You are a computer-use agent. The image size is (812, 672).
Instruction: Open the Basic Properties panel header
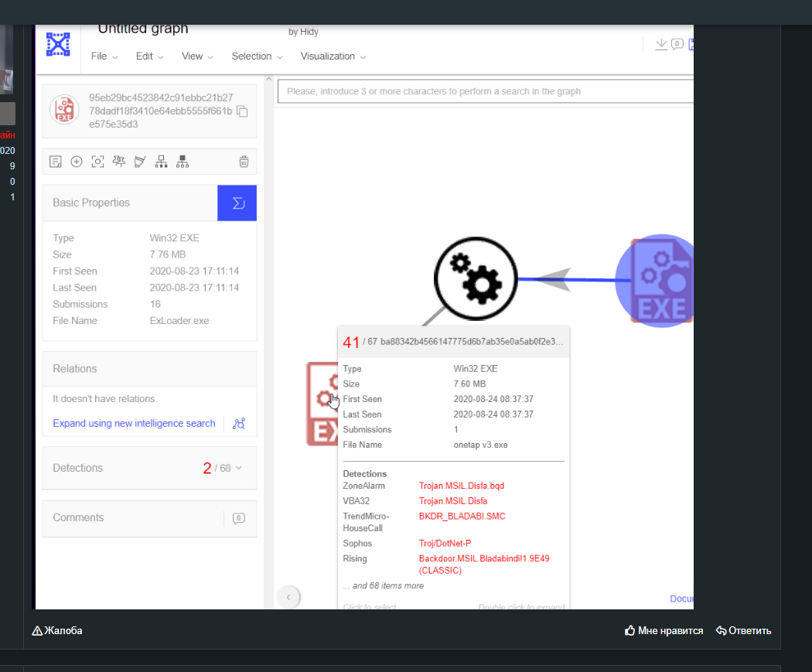[130, 203]
